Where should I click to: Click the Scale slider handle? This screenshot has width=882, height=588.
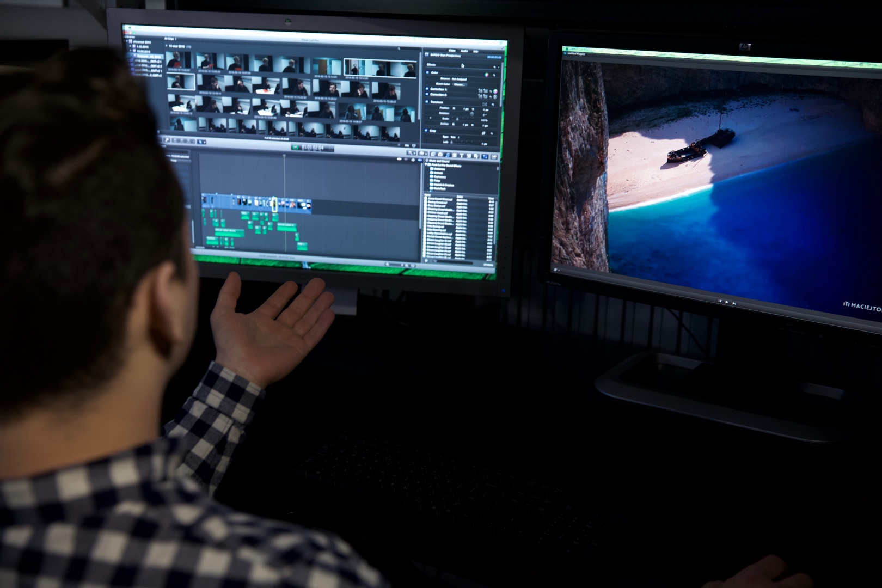click(457, 119)
